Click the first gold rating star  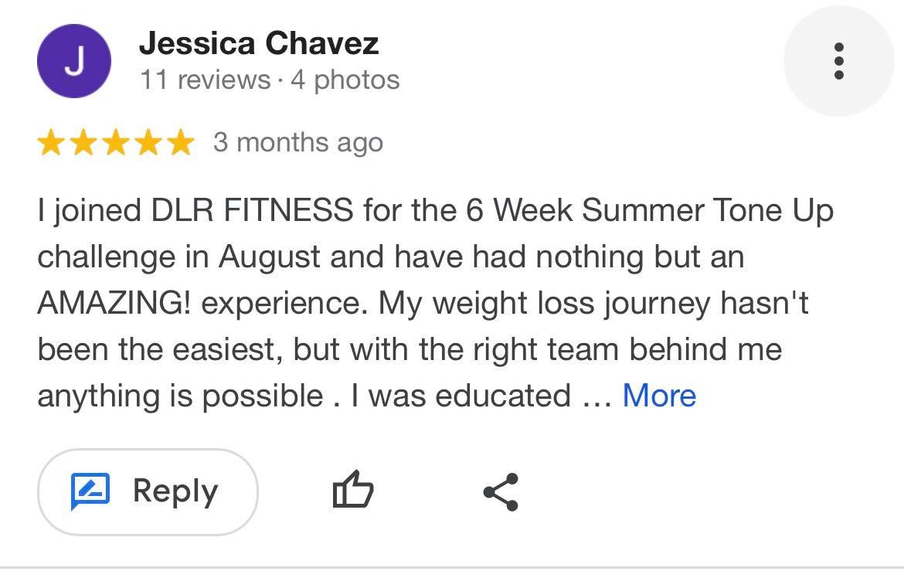pos(51,143)
